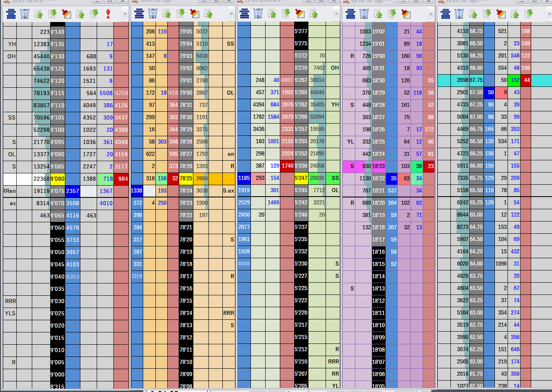552x392 pixels.
Task: Click yellow price cell 5'247 in ZF ladder
Action: pyautogui.click(x=301, y=178)
